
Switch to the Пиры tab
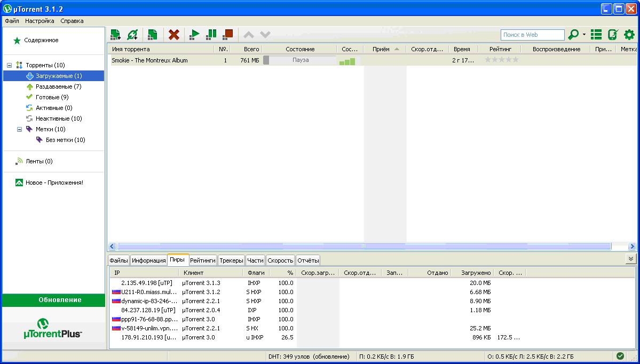click(178, 259)
